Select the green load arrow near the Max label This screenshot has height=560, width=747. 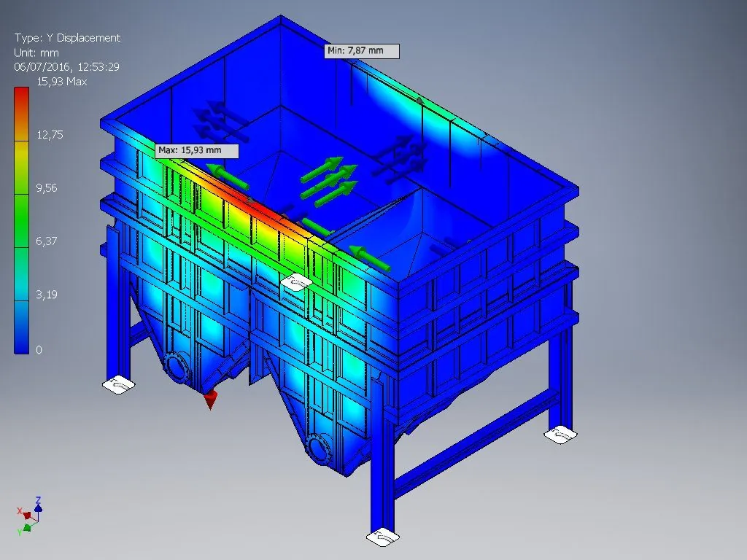click(227, 176)
